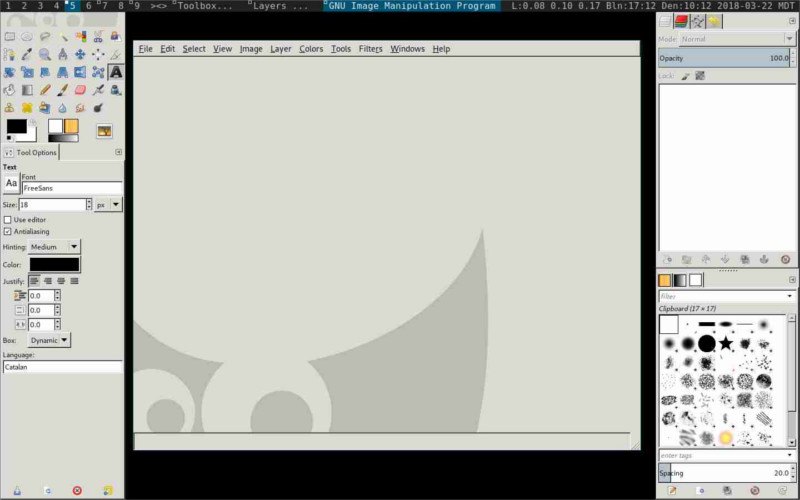This screenshot has width=800, height=500.
Task: Select the Text tool in the toolbox
Action: (116, 72)
